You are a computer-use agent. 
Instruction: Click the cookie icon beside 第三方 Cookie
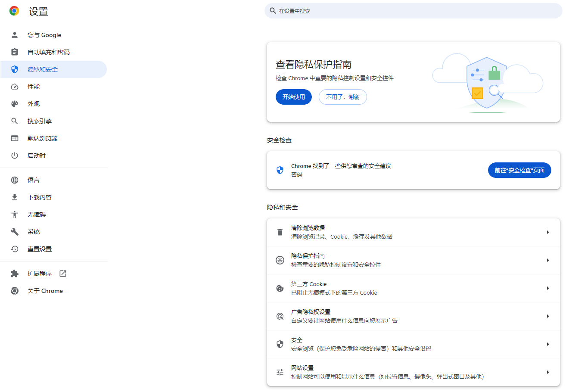click(280, 288)
